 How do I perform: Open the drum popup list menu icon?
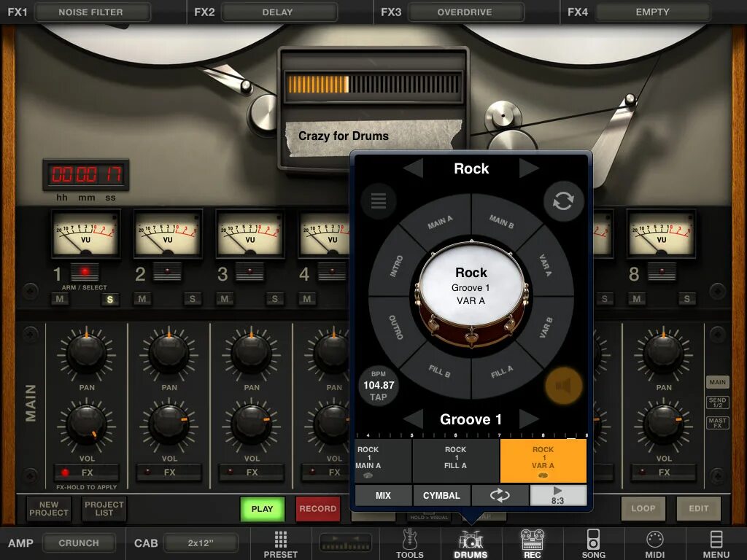[379, 201]
